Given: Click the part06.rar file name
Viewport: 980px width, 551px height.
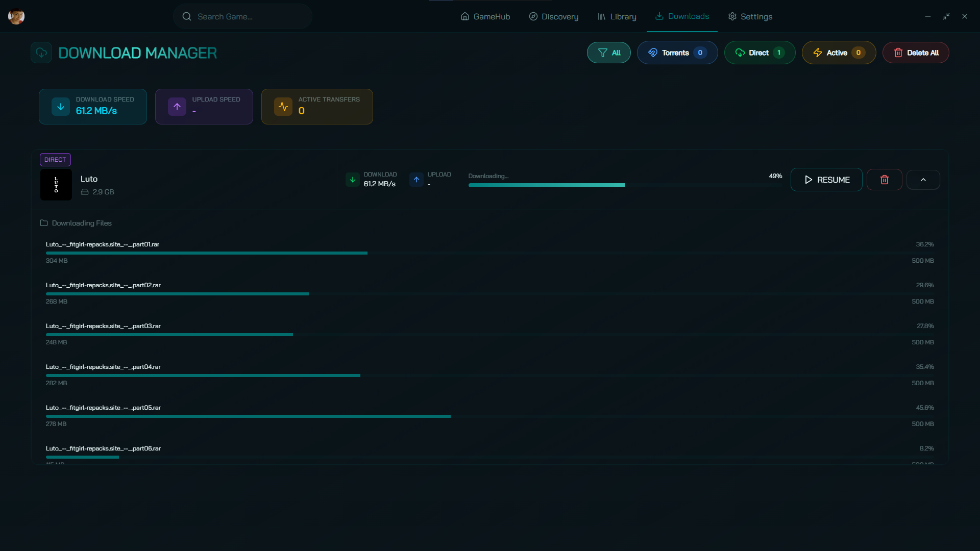Looking at the screenshot, I should [103, 448].
